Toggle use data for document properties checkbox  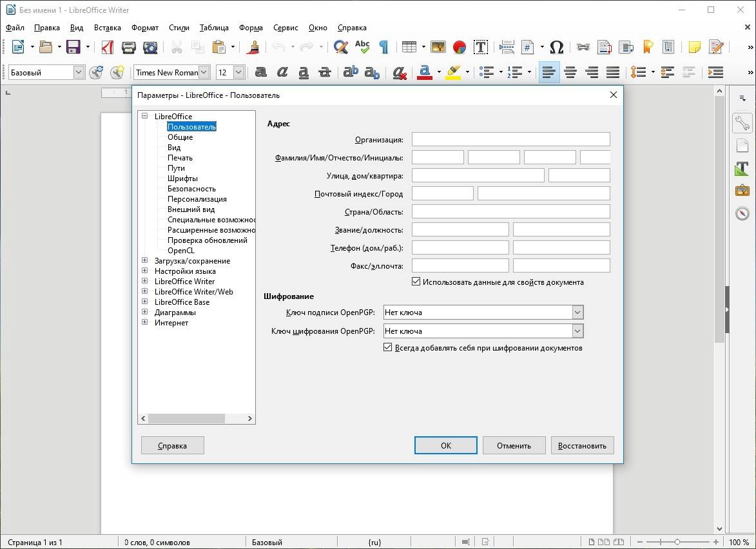(x=416, y=282)
